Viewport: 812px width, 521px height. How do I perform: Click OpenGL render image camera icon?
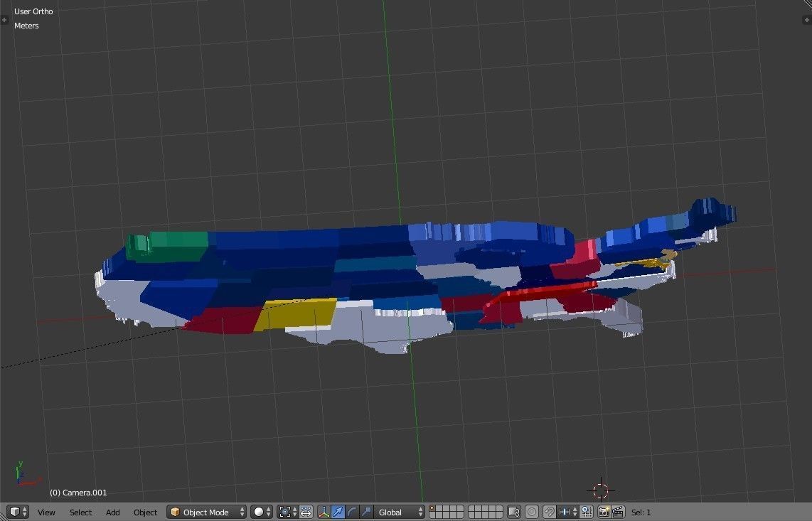(604, 512)
